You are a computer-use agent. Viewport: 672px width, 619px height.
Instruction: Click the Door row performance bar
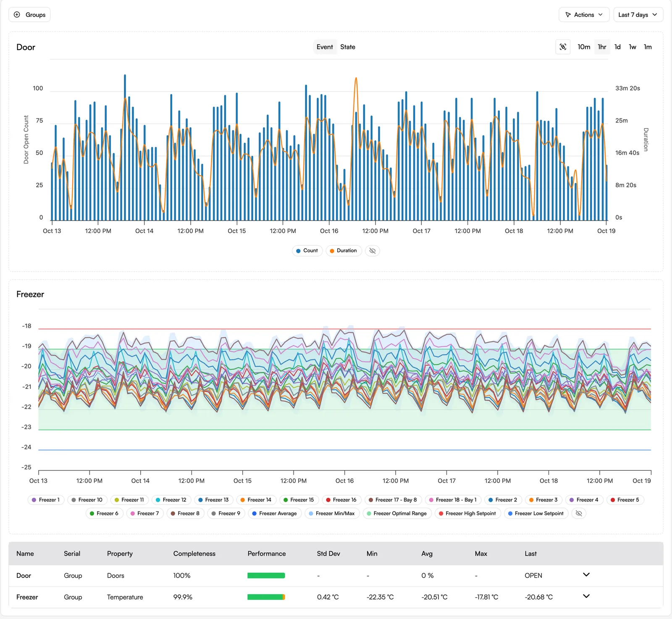click(x=266, y=576)
